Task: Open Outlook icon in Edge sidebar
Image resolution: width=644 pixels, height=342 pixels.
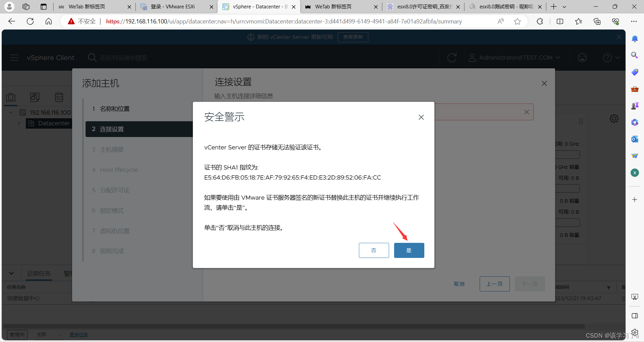Action: pyautogui.click(x=635, y=139)
